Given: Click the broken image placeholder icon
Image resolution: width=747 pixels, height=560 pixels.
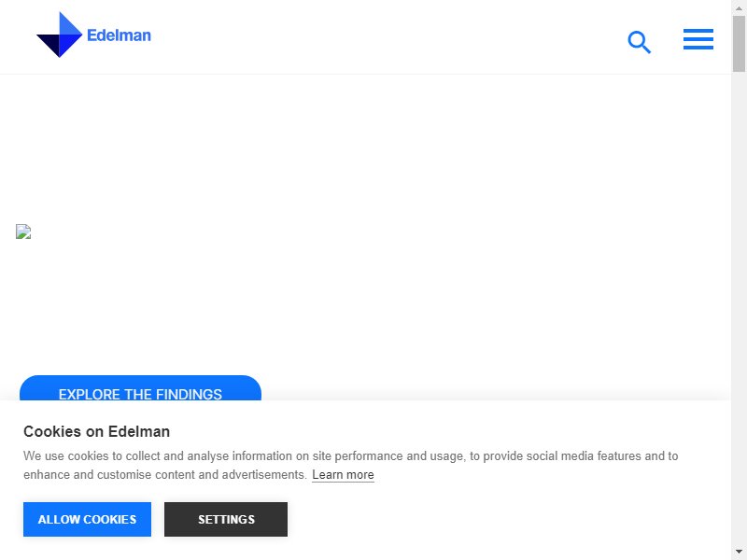Looking at the screenshot, I should pyautogui.click(x=23, y=231).
